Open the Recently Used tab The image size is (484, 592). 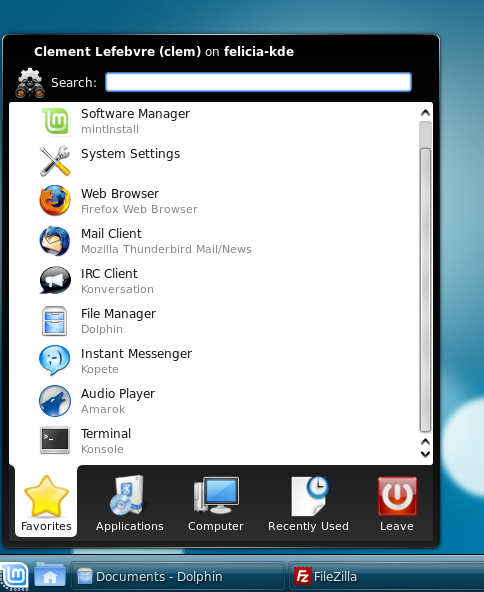pyautogui.click(x=308, y=503)
